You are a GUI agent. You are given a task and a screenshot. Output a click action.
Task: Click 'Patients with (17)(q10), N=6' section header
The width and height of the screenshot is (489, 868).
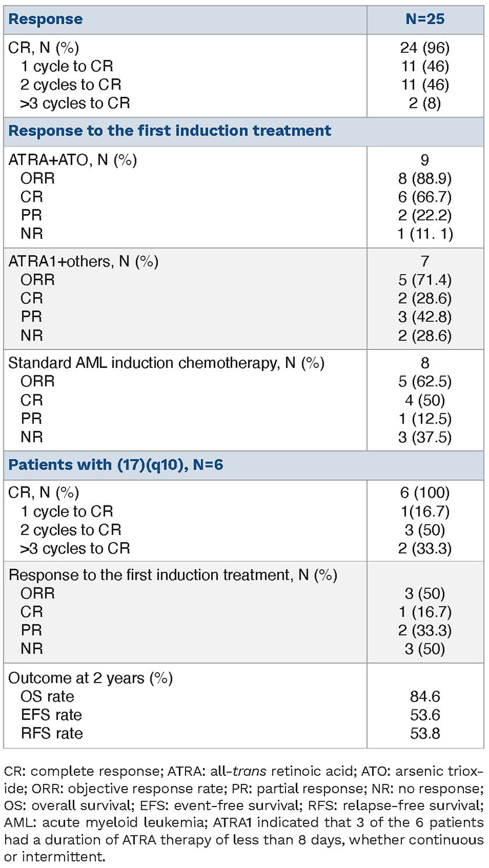[x=116, y=465]
